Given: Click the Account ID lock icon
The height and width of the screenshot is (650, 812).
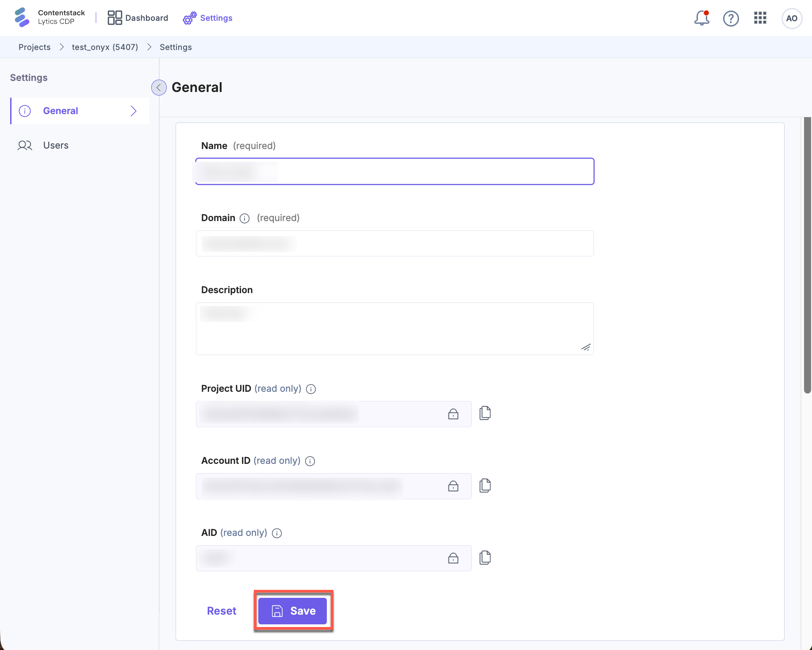Looking at the screenshot, I should 453,486.
